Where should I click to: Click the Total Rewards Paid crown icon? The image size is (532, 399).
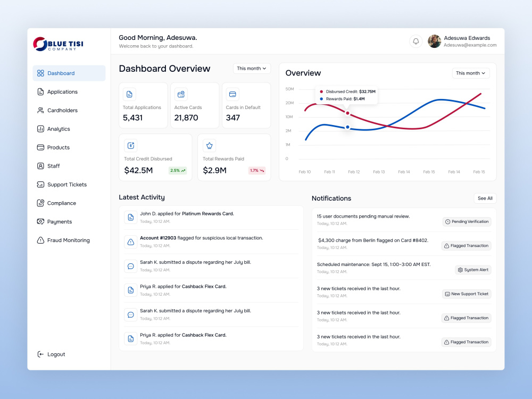[209, 146]
